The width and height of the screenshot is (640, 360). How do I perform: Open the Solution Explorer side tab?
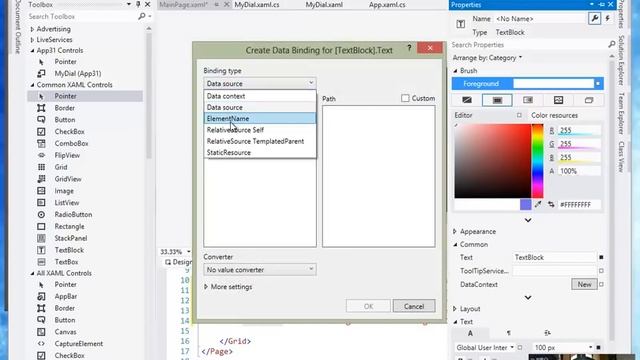tap(621, 60)
